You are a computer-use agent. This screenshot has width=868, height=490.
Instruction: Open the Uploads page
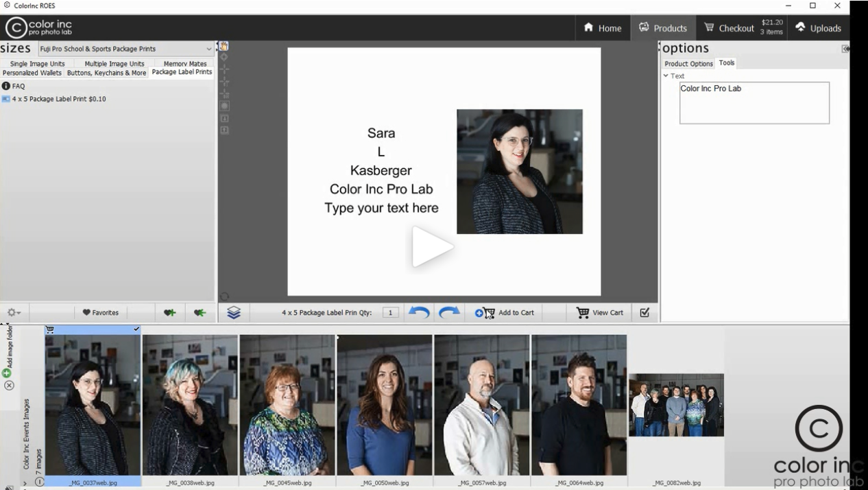(818, 28)
